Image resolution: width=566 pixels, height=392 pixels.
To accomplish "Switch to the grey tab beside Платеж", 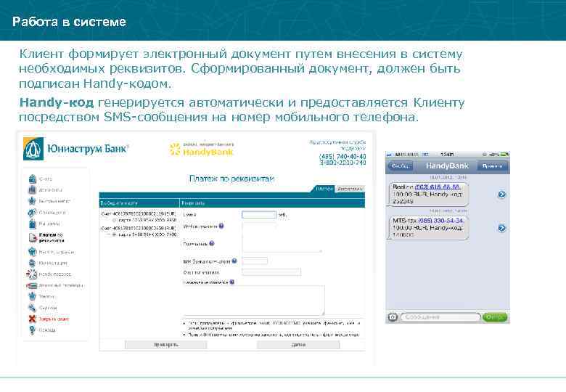I will [x=350, y=189].
